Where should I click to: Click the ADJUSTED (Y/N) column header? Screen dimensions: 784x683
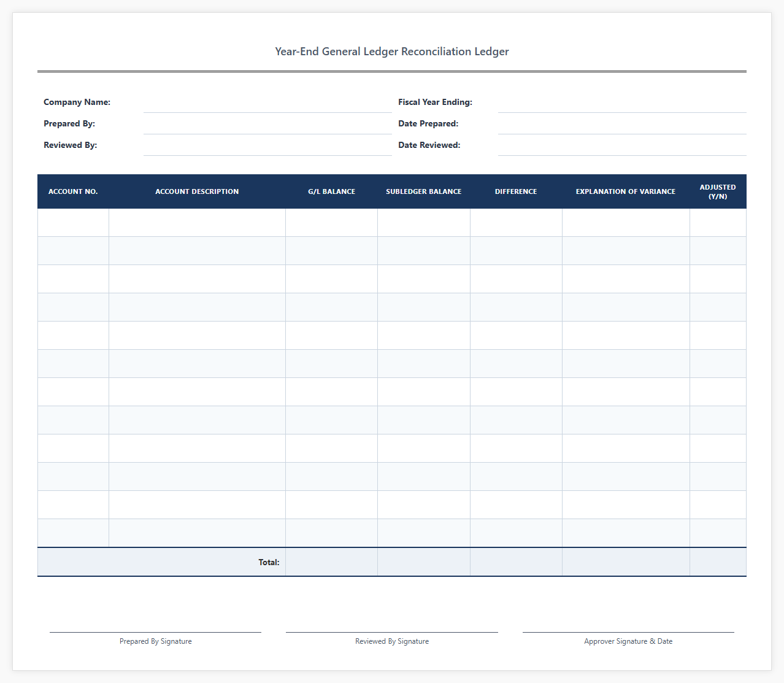(x=718, y=191)
